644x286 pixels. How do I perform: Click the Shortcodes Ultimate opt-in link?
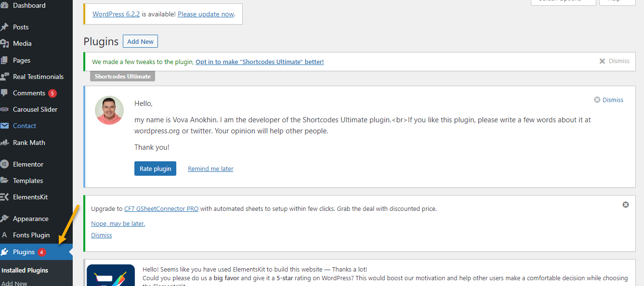(x=260, y=62)
